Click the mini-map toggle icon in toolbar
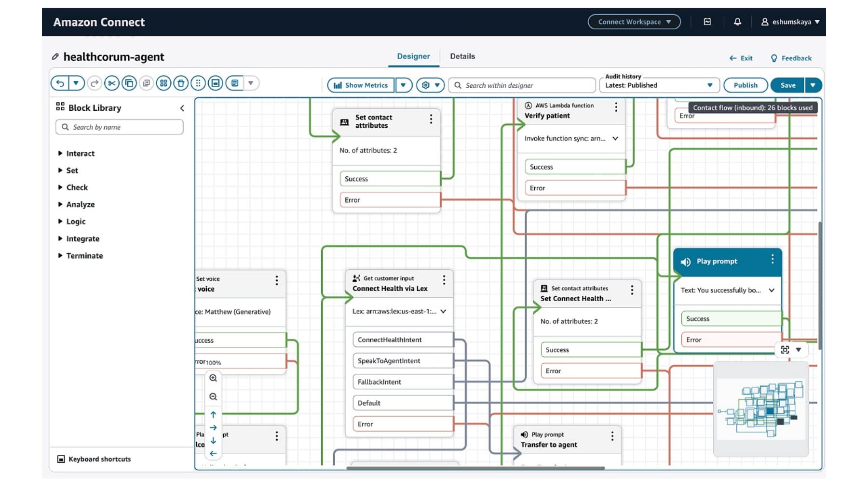 pyautogui.click(x=216, y=83)
